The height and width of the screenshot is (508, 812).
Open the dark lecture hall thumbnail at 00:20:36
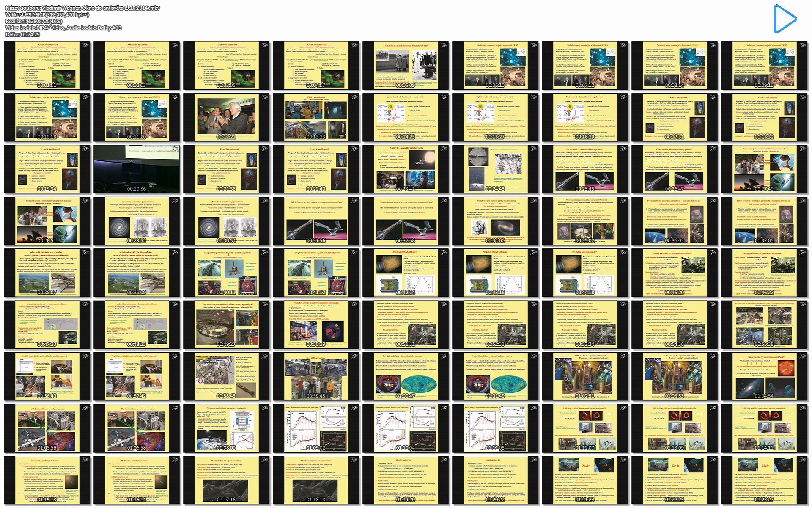pyautogui.click(x=137, y=169)
